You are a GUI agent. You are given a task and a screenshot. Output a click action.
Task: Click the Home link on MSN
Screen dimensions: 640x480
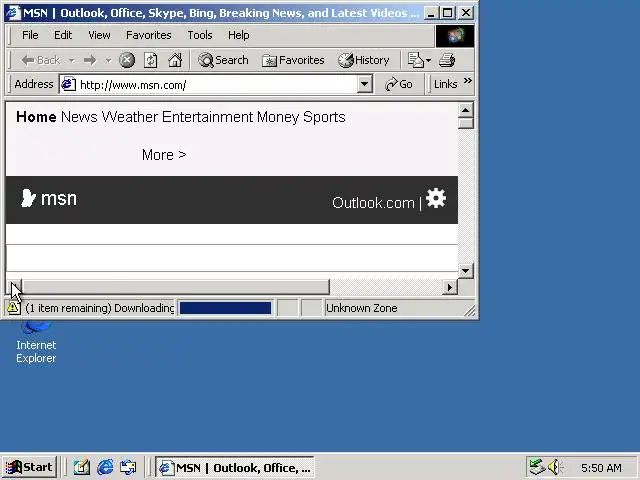(36, 117)
